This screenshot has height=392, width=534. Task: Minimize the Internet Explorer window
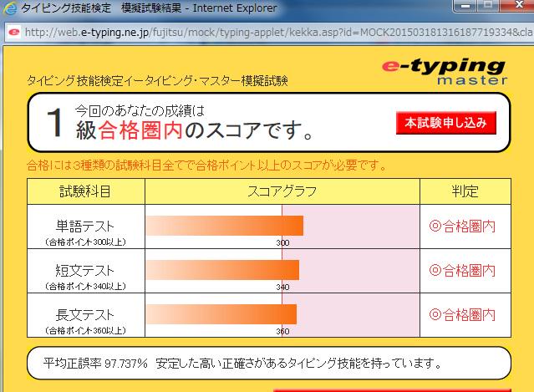click(x=465, y=6)
